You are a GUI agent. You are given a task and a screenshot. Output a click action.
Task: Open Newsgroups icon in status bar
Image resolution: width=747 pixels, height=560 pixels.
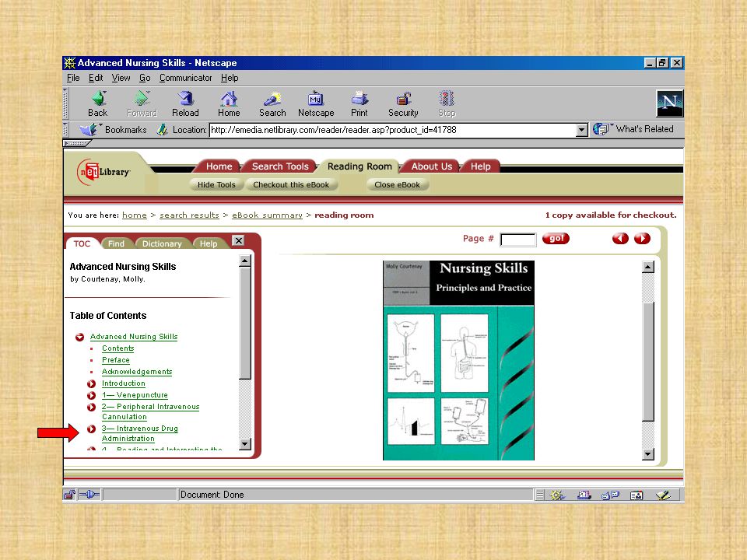610,495
